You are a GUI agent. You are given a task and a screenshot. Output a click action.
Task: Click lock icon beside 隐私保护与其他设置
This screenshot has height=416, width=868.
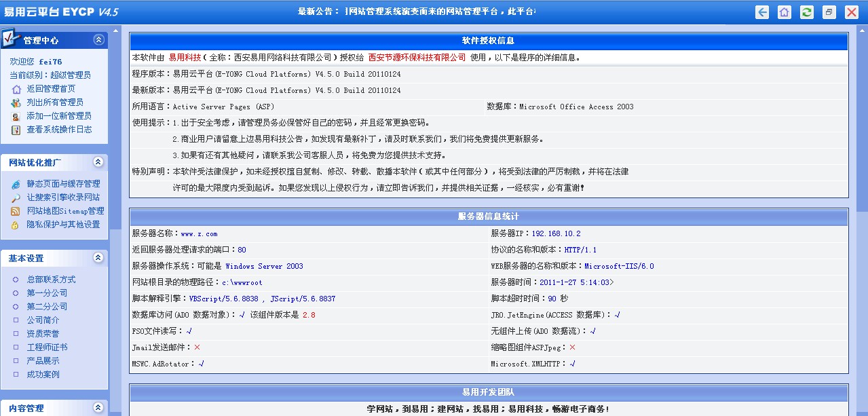point(16,225)
